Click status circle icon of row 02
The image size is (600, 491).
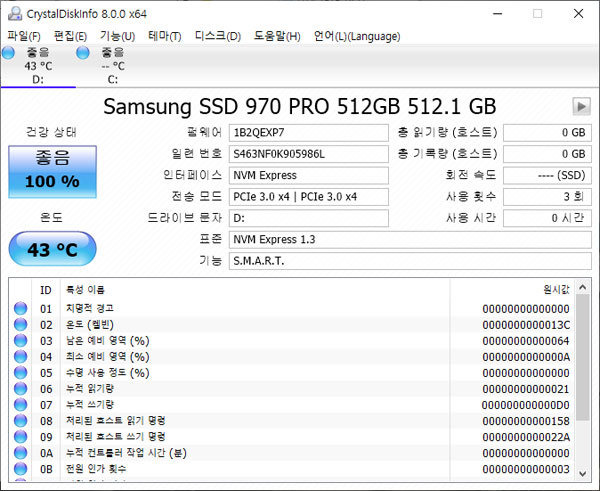point(21,325)
